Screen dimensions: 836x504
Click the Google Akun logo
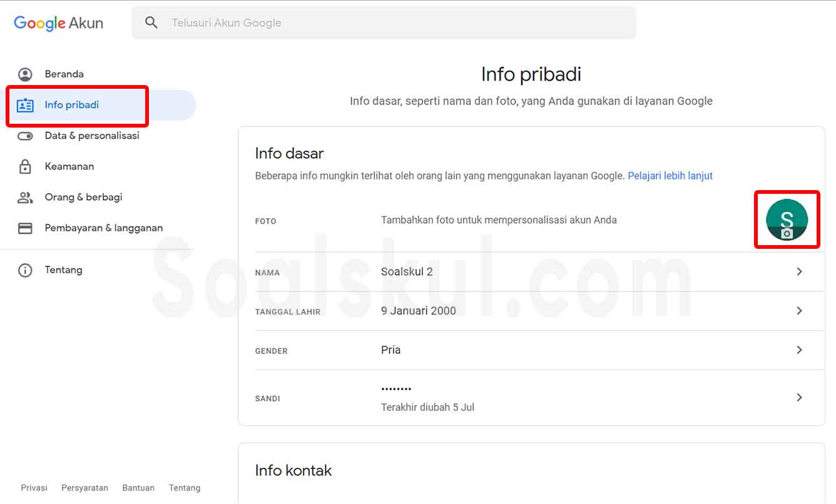(x=58, y=23)
